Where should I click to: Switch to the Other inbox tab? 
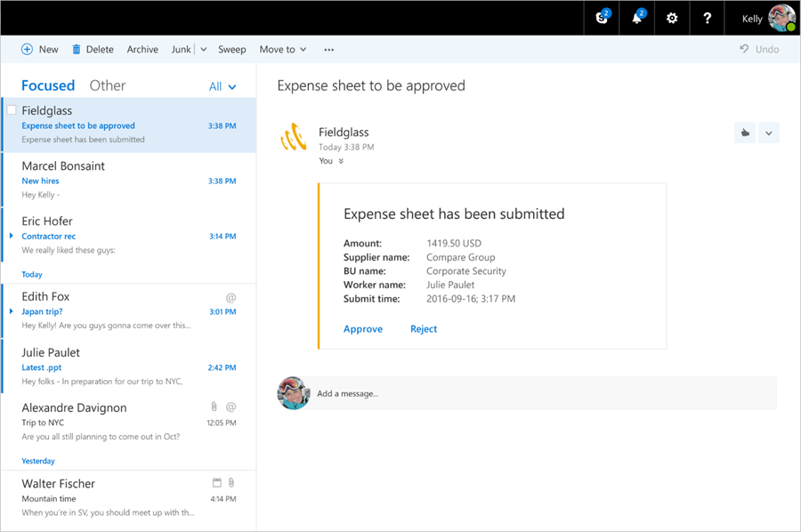tap(107, 85)
